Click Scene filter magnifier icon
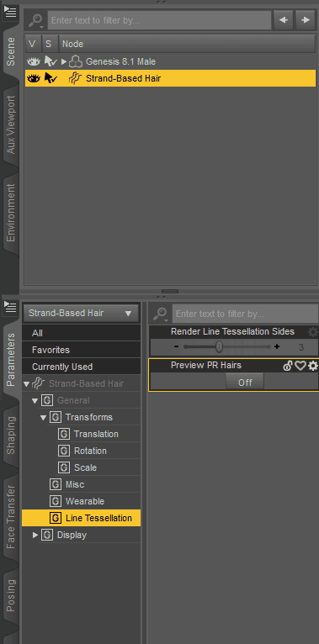The width and height of the screenshot is (319, 644). point(36,20)
